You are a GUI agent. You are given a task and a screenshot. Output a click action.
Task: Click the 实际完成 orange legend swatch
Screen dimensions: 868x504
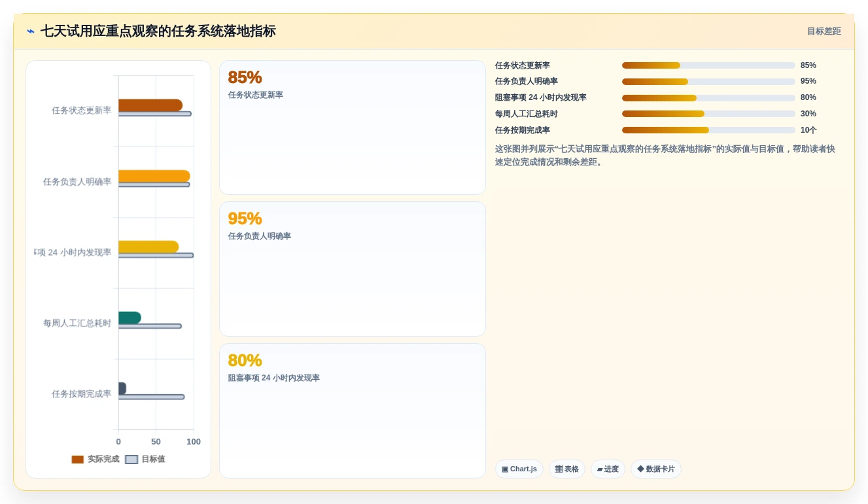[78, 460]
